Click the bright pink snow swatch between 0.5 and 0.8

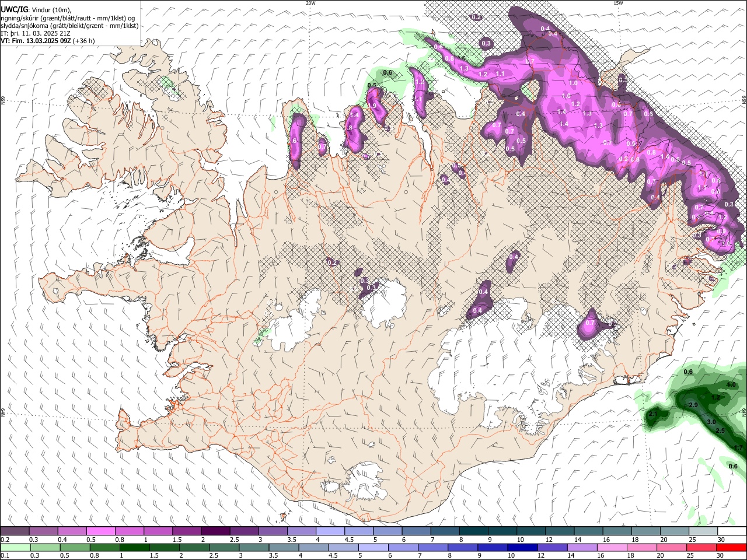[x=100, y=531]
